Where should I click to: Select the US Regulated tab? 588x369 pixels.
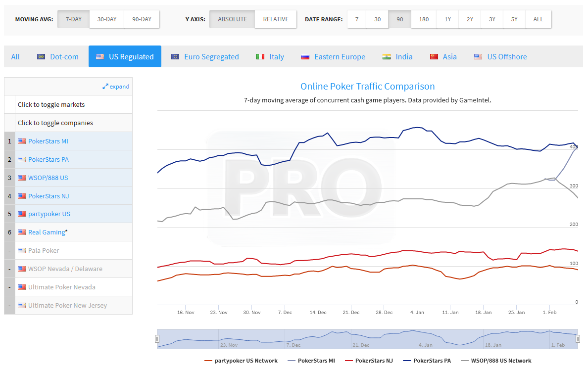[125, 56]
